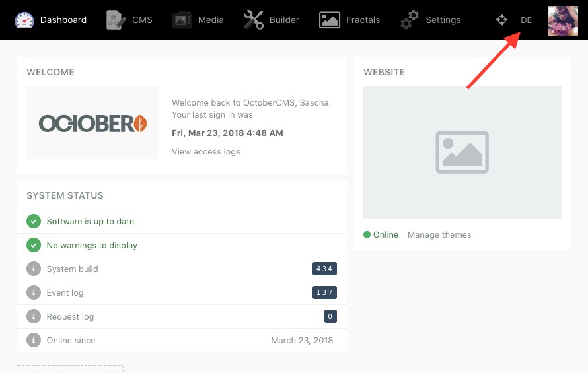Click the System build label
This screenshot has width=588, height=373.
pos(73,269)
